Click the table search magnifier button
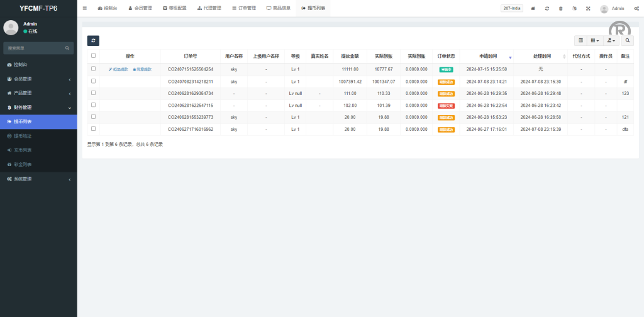The width and height of the screenshot is (644, 317). (627, 40)
